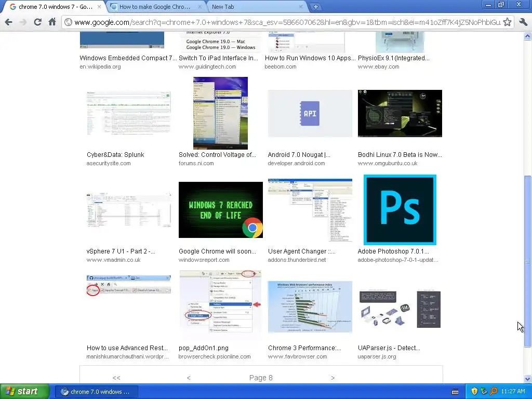Go to previous results page with '<'
Image resolution: width=532 pixels, height=399 pixels.
[189, 378]
